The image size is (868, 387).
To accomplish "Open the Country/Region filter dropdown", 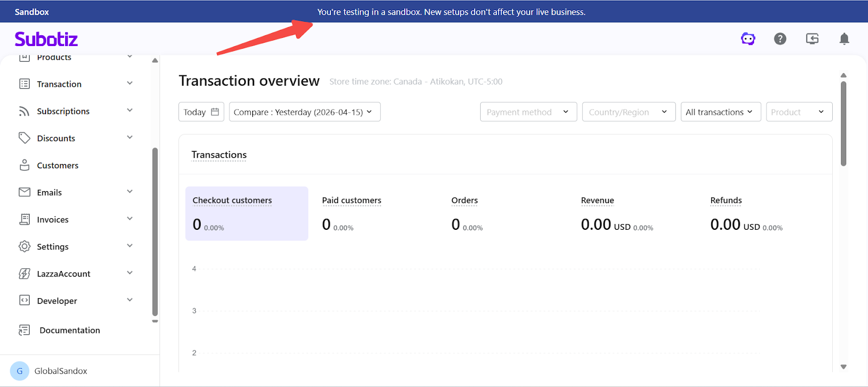I will click(628, 112).
